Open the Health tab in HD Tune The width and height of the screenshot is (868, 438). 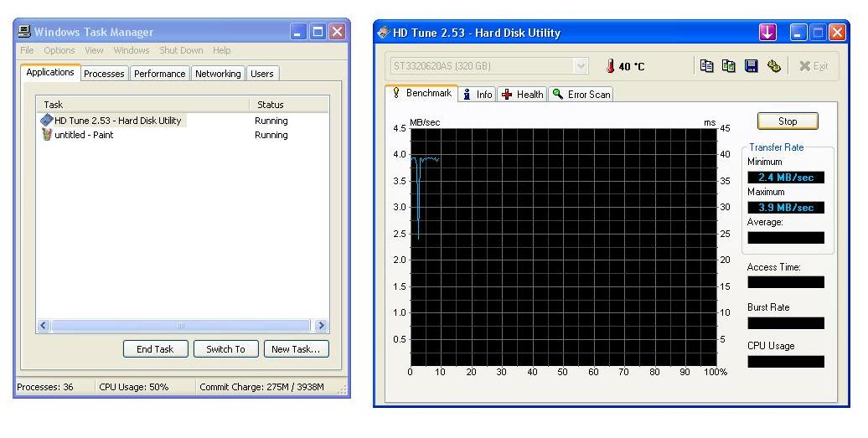pyautogui.click(x=523, y=95)
